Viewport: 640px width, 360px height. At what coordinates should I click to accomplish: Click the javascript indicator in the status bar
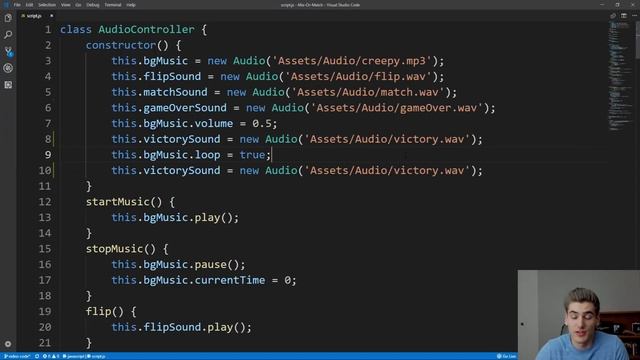coord(73,356)
